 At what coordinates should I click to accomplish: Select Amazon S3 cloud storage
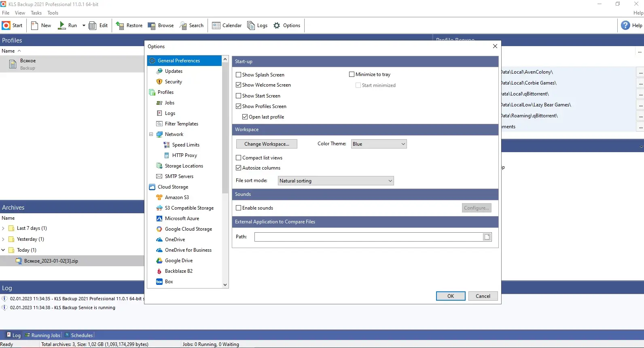click(x=177, y=197)
